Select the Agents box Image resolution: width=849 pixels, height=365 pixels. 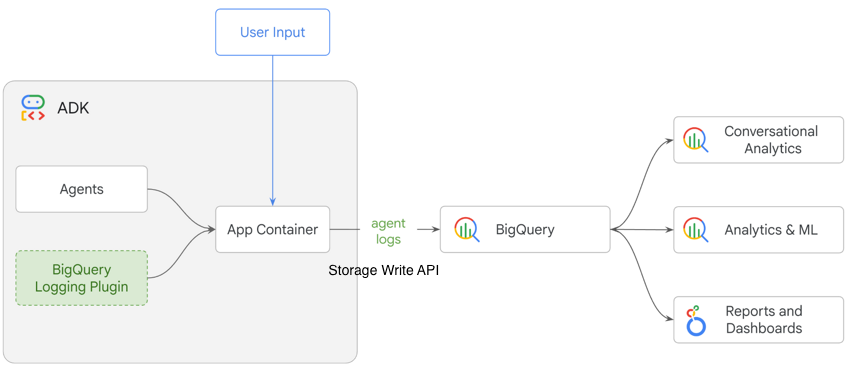point(82,189)
